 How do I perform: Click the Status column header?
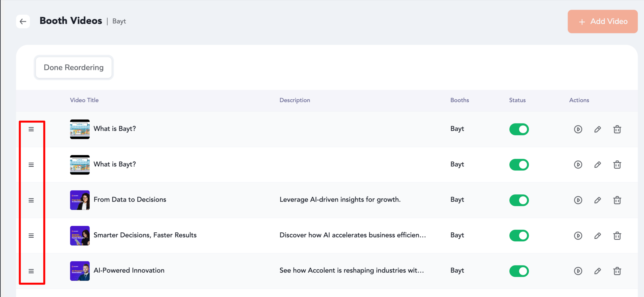(517, 100)
